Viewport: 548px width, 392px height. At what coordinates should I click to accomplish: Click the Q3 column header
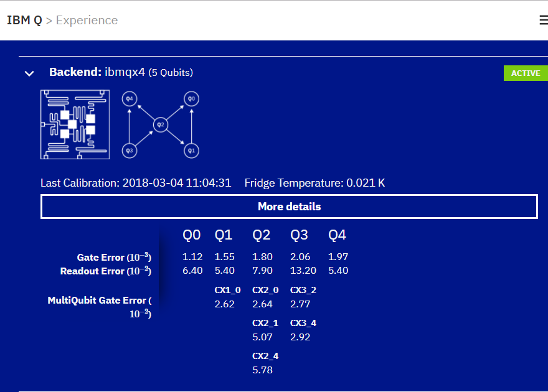point(299,235)
